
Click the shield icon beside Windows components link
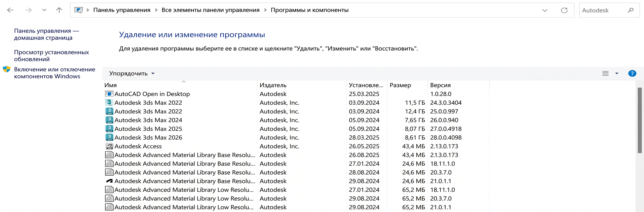pyautogui.click(x=7, y=69)
